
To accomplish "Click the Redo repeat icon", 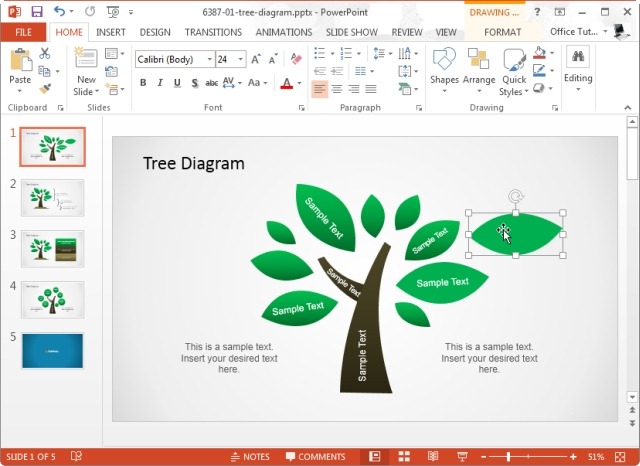I will point(90,11).
